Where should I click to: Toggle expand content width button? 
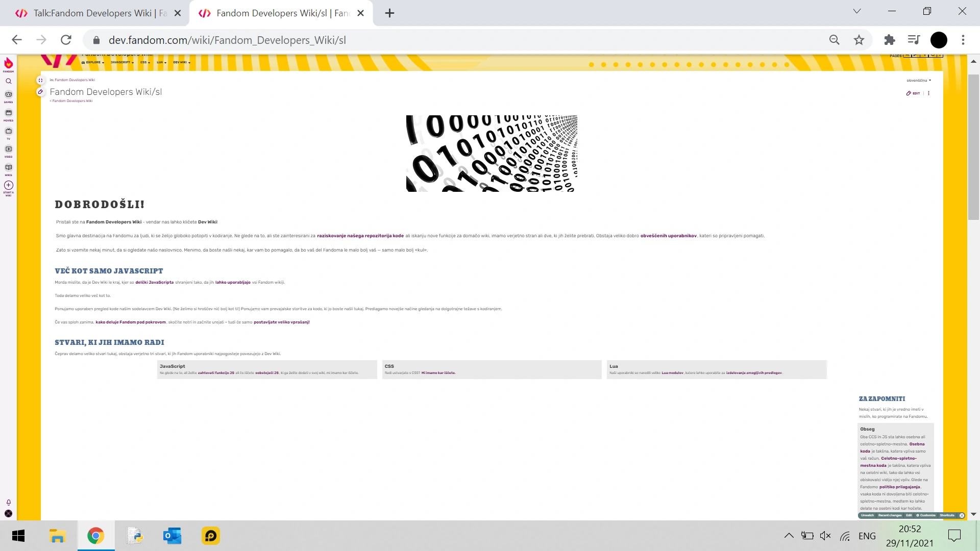40,80
